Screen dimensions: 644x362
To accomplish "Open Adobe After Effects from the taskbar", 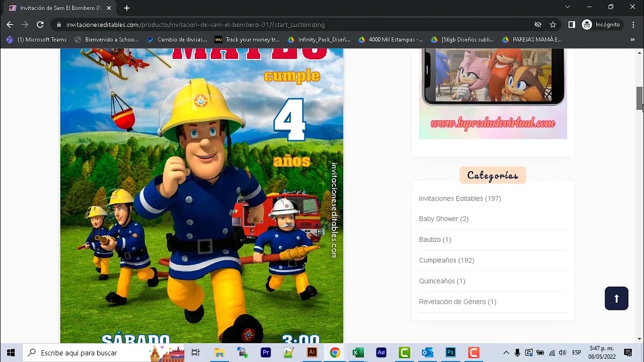I will coord(381,352).
